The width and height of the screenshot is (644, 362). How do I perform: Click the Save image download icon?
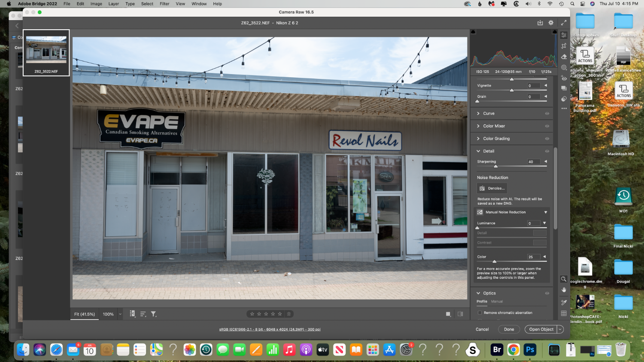(x=540, y=23)
